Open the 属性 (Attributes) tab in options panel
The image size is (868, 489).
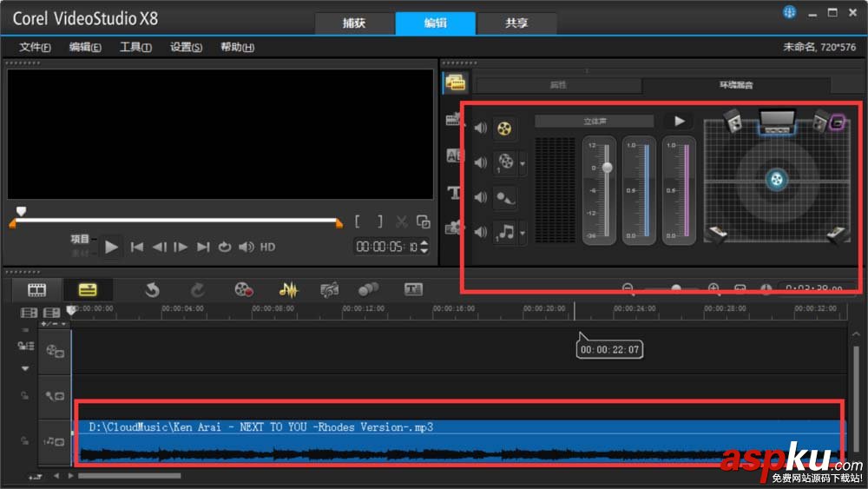(x=558, y=85)
